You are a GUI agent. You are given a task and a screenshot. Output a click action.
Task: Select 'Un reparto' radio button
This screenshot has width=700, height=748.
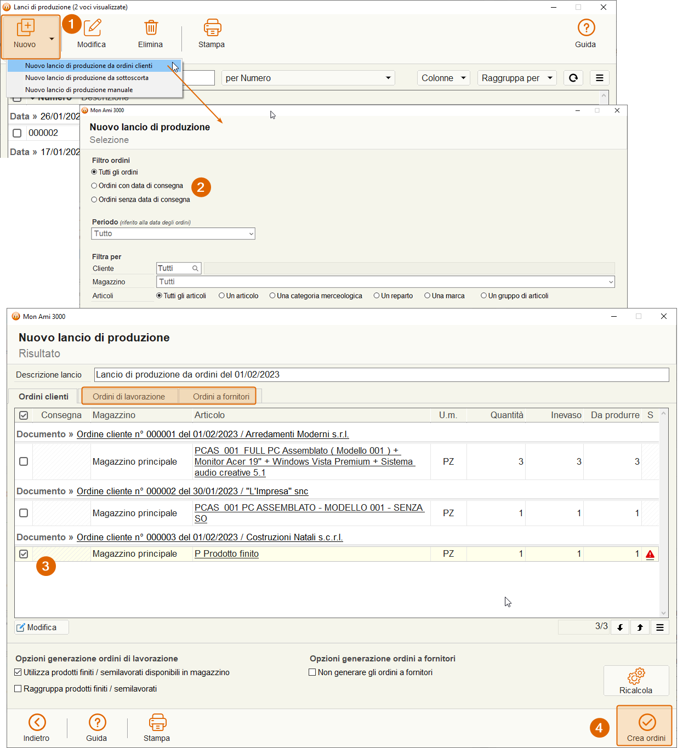377,296
